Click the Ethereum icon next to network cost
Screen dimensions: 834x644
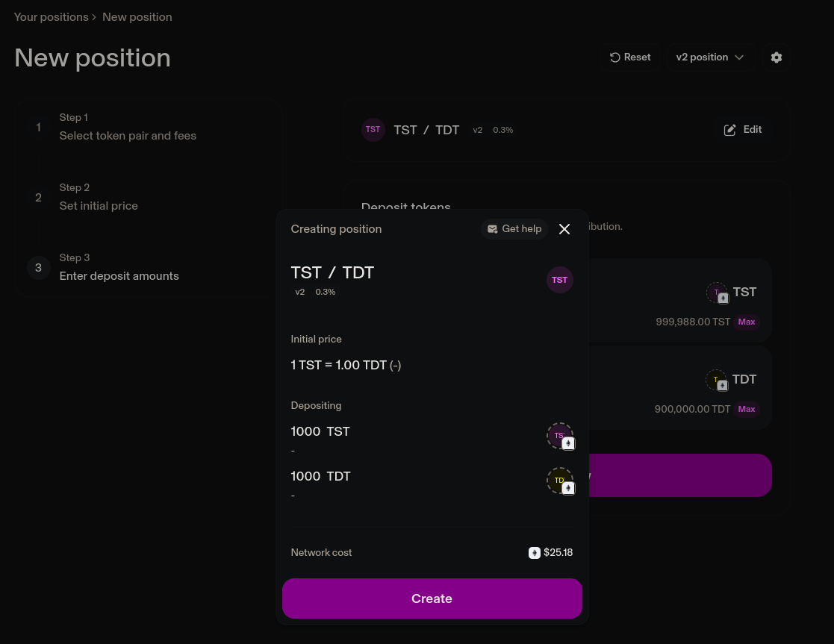pyautogui.click(x=535, y=553)
